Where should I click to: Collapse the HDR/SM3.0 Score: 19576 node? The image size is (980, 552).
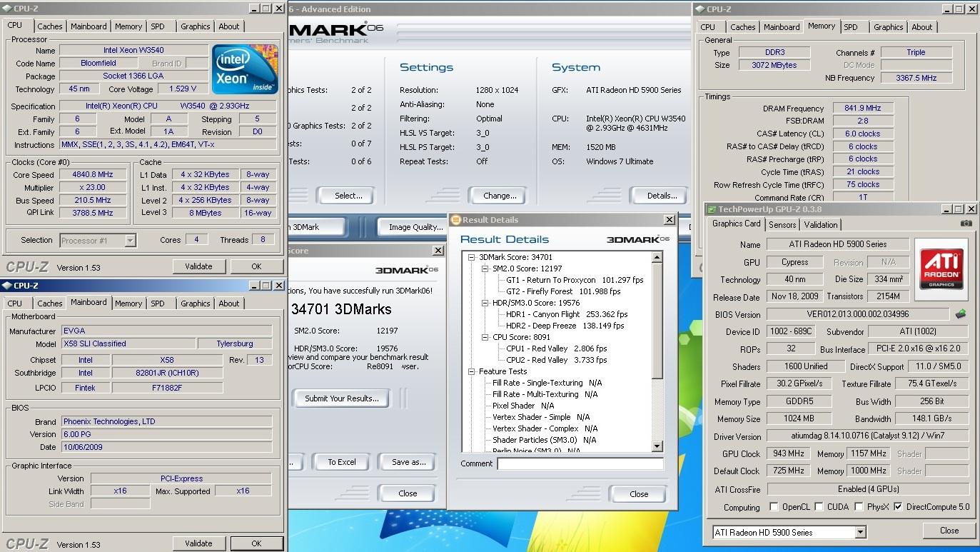pyautogui.click(x=485, y=303)
